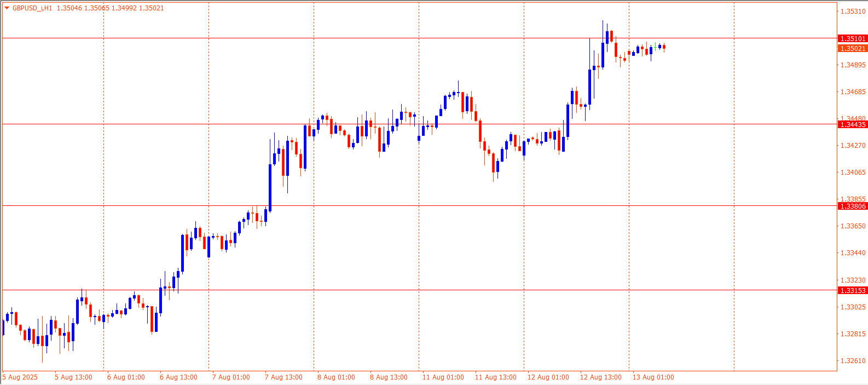Click the 1.33650 price scale value

coord(853,226)
